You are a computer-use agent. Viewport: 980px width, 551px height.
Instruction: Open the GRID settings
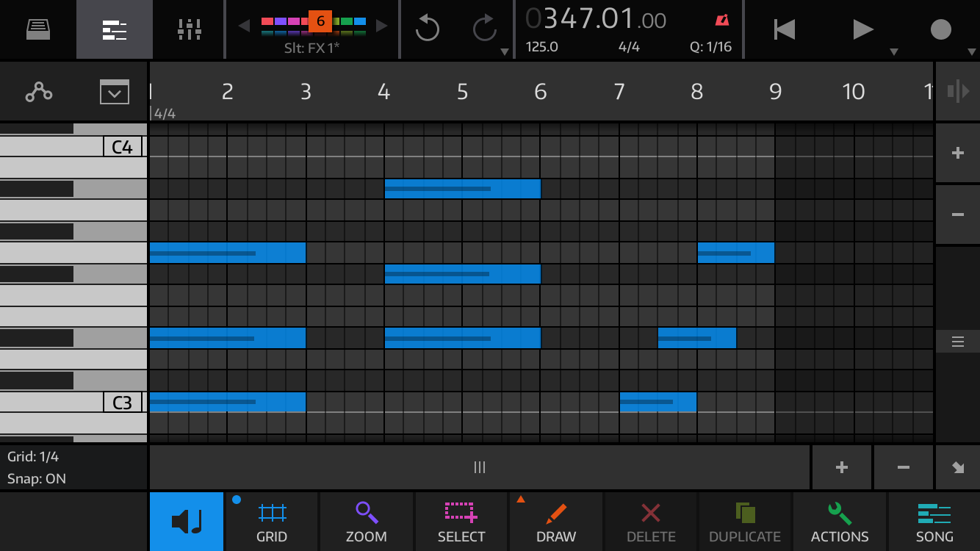pyautogui.click(x=271, y=522)
